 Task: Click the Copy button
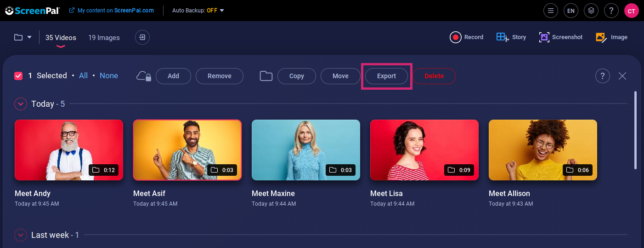(297, 76)
